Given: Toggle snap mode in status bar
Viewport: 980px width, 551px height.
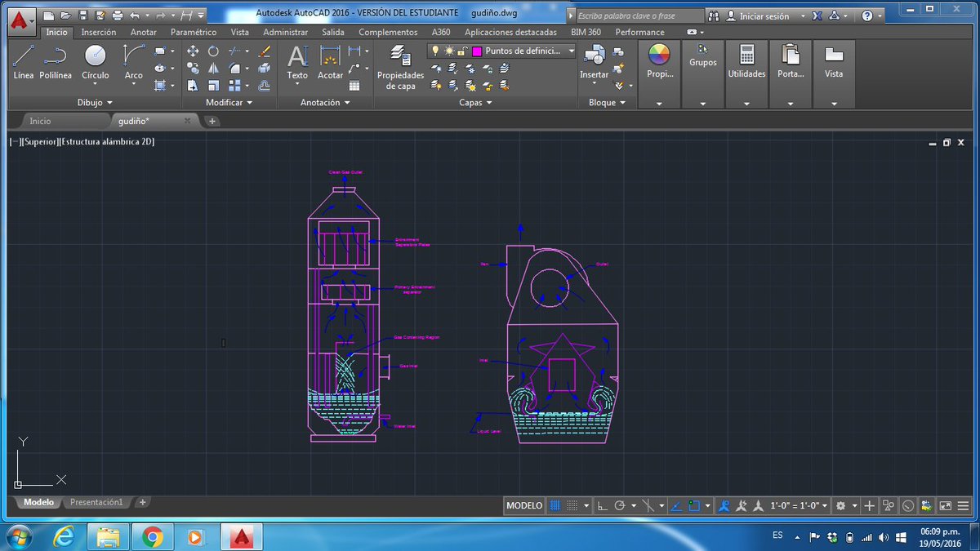Looking at the screenshot, I should (x=572, y=505).
